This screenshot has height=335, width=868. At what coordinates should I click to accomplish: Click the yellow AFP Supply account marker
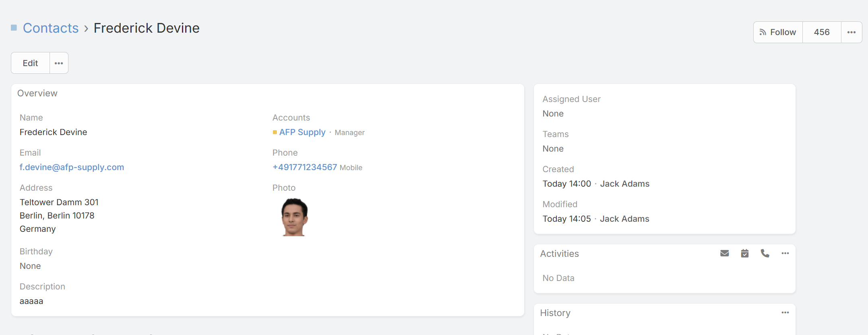tap(275, 132)
